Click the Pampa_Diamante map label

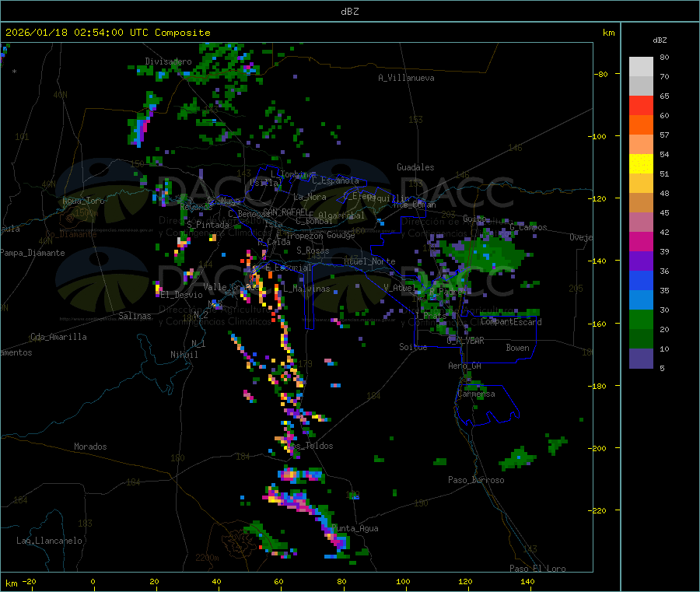[32, 253]
